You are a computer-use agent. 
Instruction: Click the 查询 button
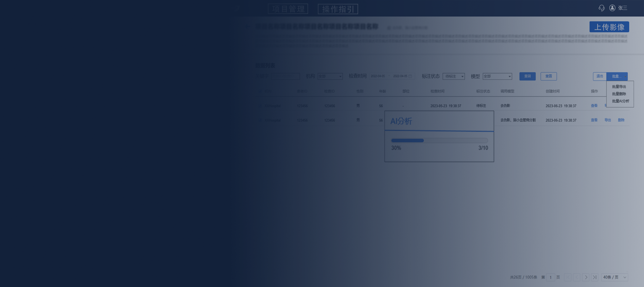pos(527,76)
